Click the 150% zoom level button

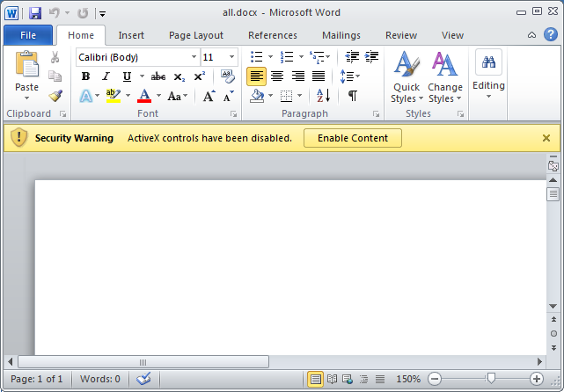(x=408, y=379)
